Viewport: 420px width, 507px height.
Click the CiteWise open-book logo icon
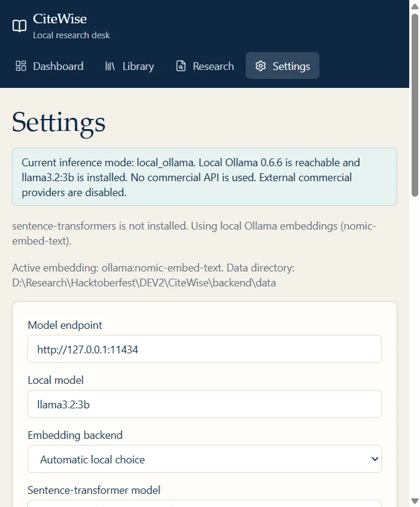point(19,26)
